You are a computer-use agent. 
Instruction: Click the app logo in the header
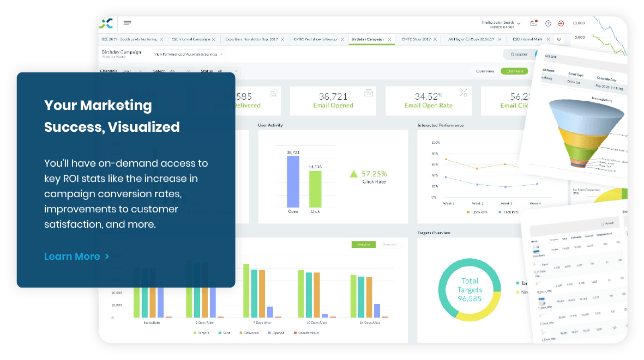[x=106, y=23]
